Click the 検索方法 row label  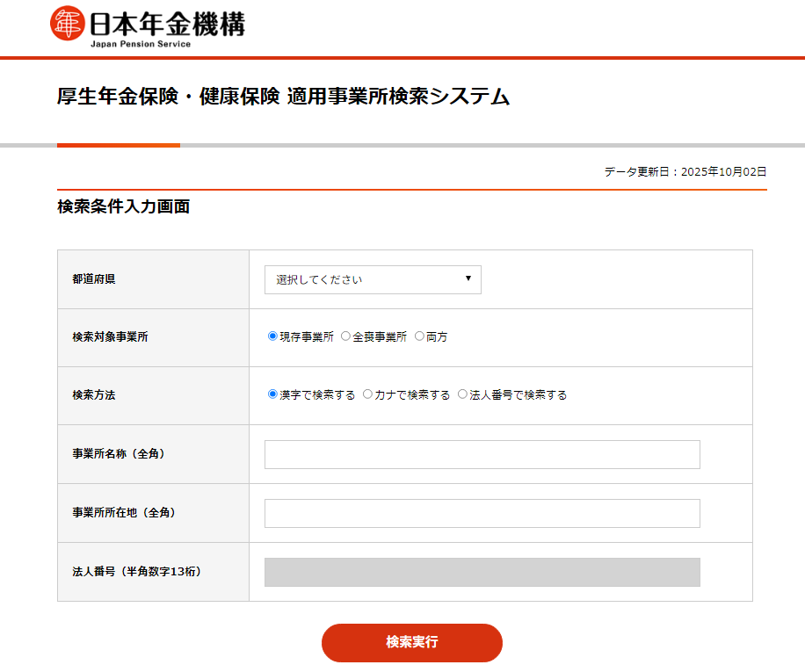click(94, 395)
